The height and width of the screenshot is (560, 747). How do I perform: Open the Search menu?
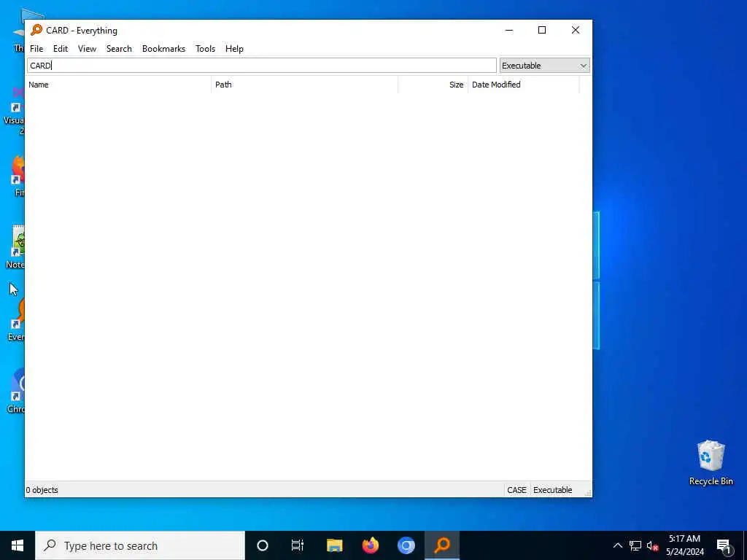(x=119, y=49)
